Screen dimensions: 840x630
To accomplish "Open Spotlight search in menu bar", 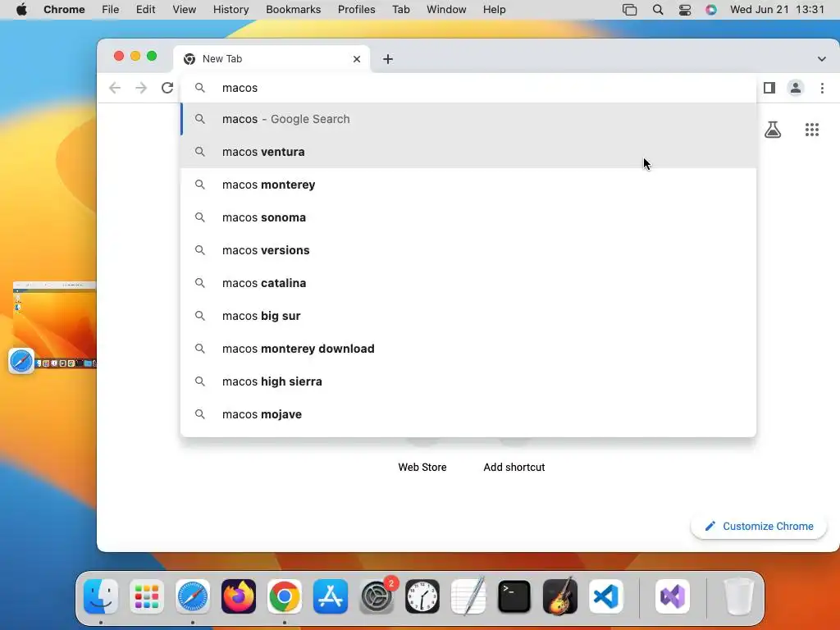I will 658,10.
